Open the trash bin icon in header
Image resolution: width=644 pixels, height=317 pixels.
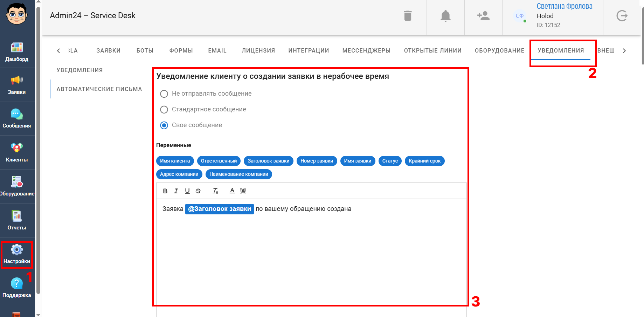408,16
